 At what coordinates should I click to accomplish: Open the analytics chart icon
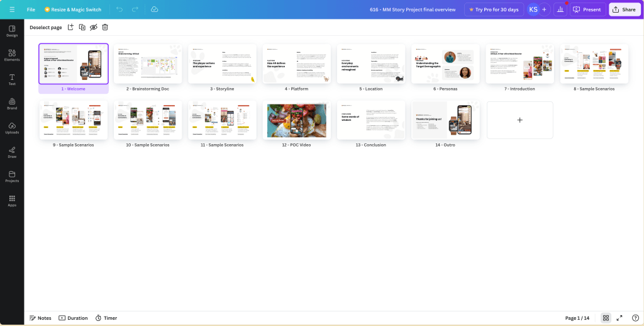pyautogui.click(x=560, y=9)
